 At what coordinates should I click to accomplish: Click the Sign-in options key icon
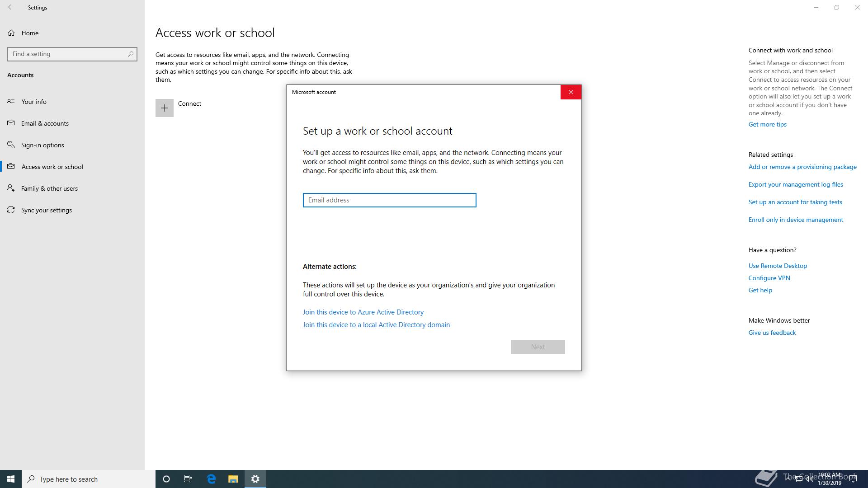coord(11,145)
